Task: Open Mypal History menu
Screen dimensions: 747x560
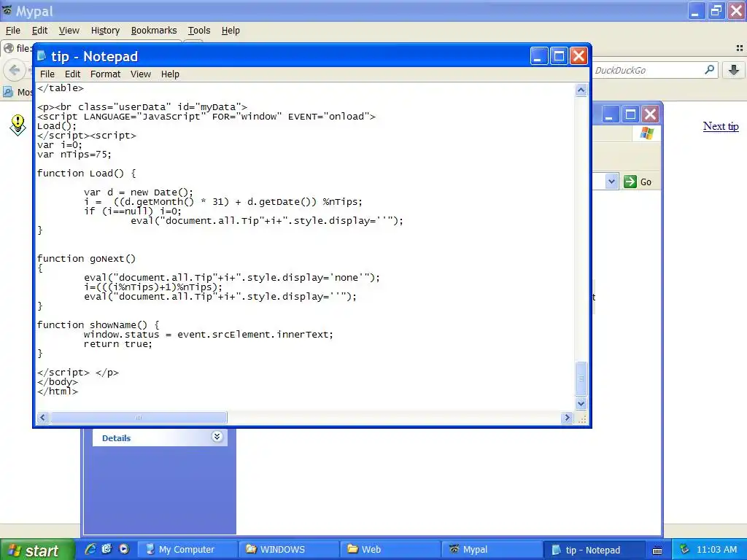Action: tap(105, 31)
